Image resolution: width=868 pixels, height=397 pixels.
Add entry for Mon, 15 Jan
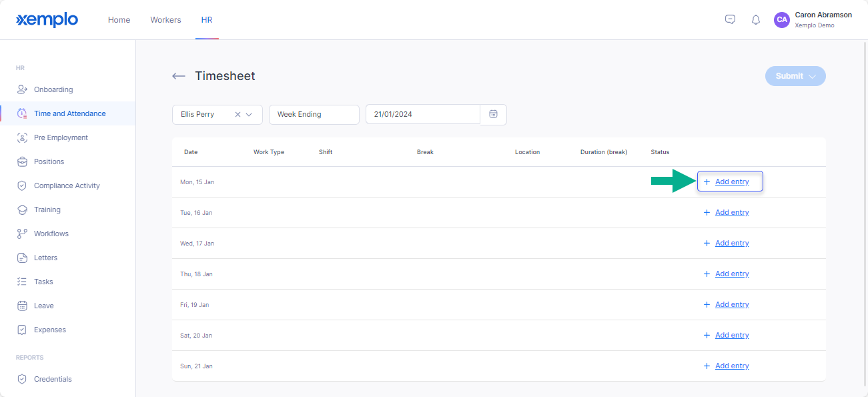click(730, 181)
